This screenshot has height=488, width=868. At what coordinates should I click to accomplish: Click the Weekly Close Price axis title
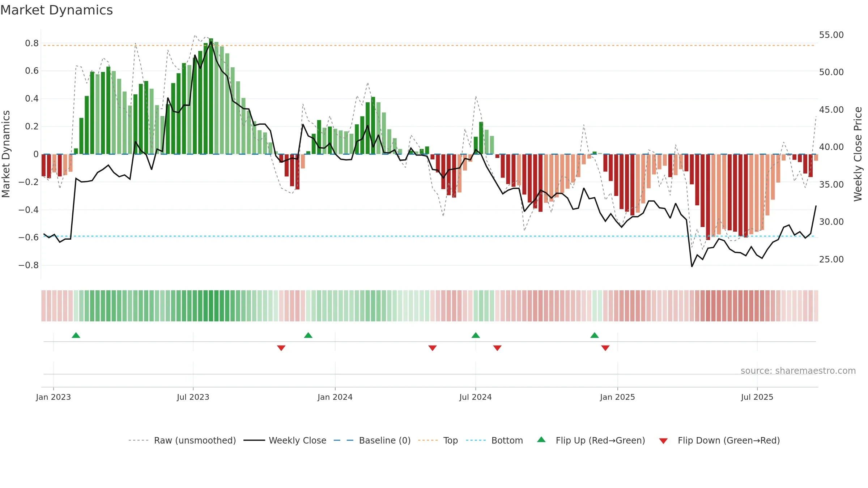[858, 154]
